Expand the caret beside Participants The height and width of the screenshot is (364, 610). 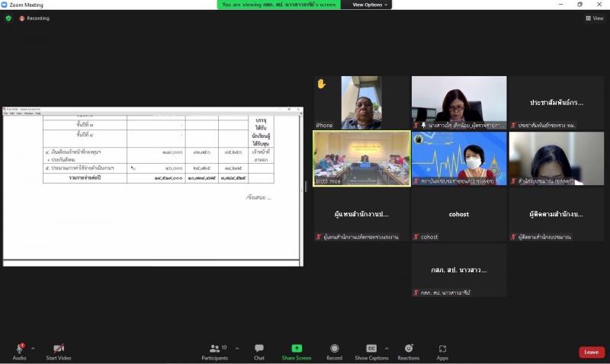point(237,349)
